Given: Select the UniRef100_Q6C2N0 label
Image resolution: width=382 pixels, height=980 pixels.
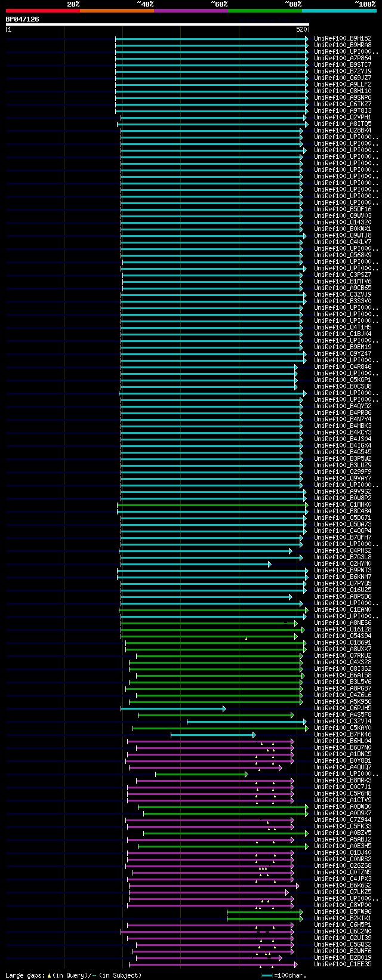Looking at the screenshot, I should 343,931.
